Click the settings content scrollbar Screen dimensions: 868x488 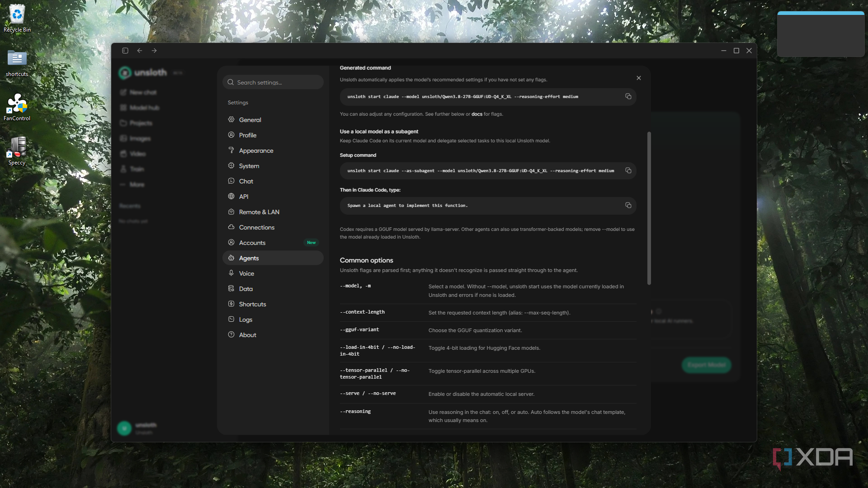tap(649, 208)
